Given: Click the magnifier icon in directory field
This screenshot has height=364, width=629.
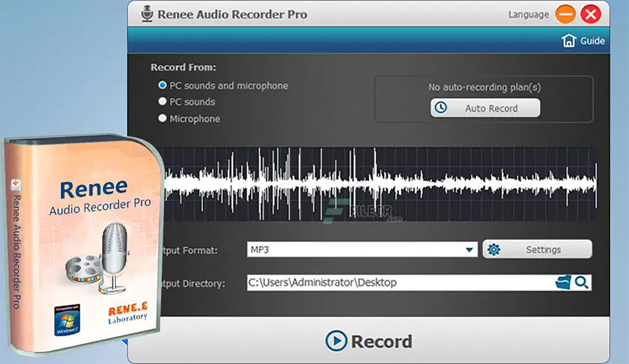Looking at the screenshot, I should (582, 283).
